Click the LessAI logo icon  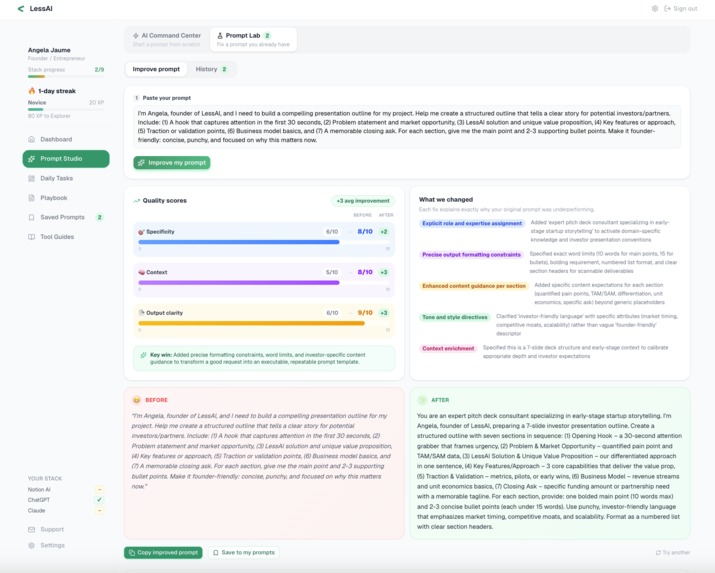[x=21, y=9]
